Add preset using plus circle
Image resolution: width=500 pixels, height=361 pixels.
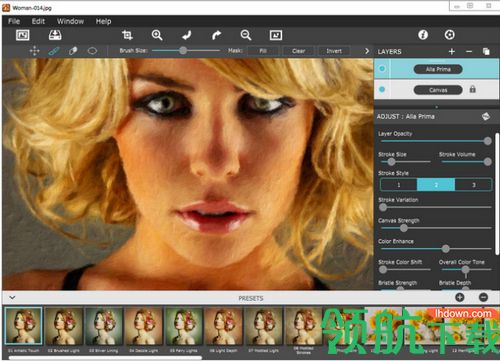click(x=460, y=297)
